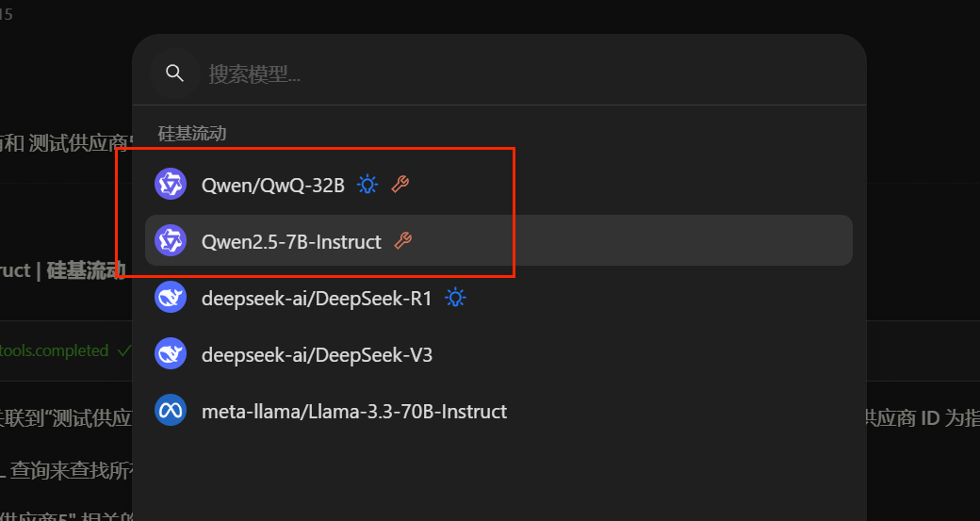Viewport: 980px width, 521px height.
Task: Select the Qwen/QwQ-32B model
Action: pyautogui.click(x=273, y=185)
